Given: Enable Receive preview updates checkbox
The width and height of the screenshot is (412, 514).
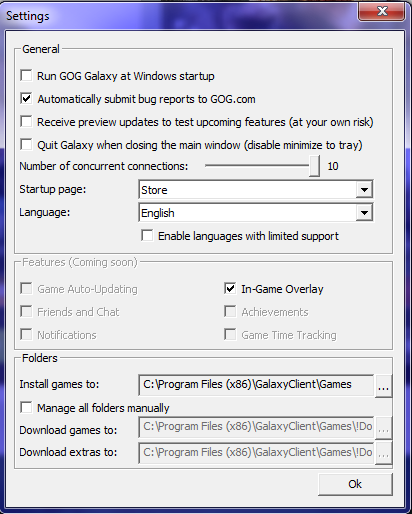Looking at the screenshot, I should click(x=26, y=122).
